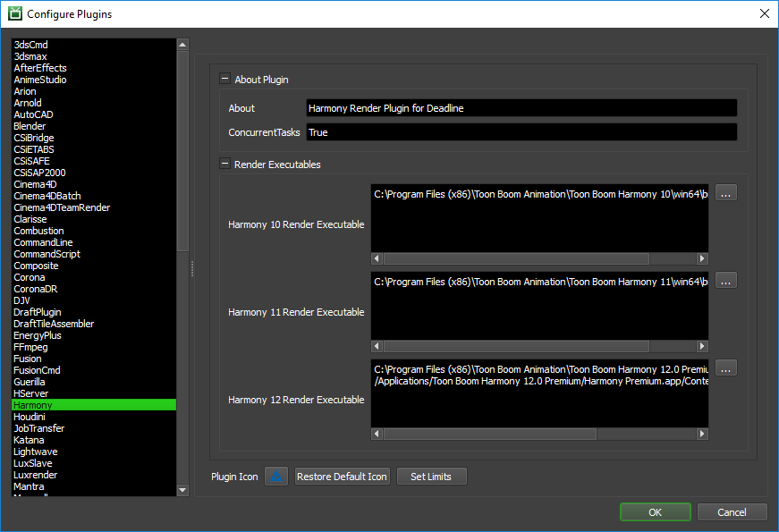The width and height of the screenshot is (779, 532).
Task: Select AutoCAD plugin
Action: tap(93, 114)
